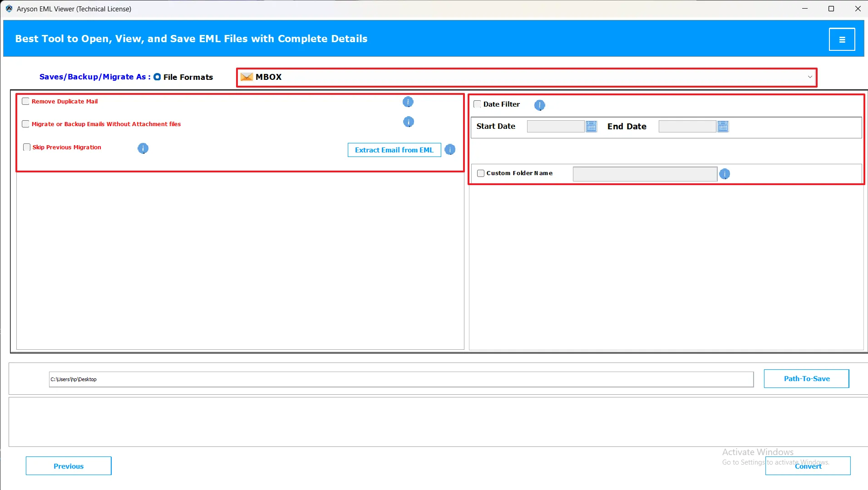Enable the Date Filter checkbox

coord(477,104)
